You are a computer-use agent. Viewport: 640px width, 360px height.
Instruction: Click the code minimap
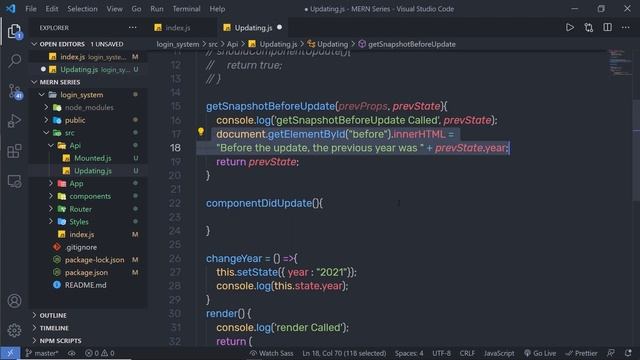pyautogui.click(x=620, y=62)
